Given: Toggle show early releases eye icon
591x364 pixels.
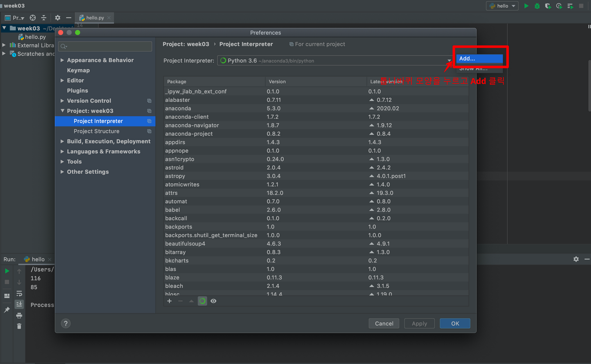Looking at the screenshot, I should click(x=213, y=301).
